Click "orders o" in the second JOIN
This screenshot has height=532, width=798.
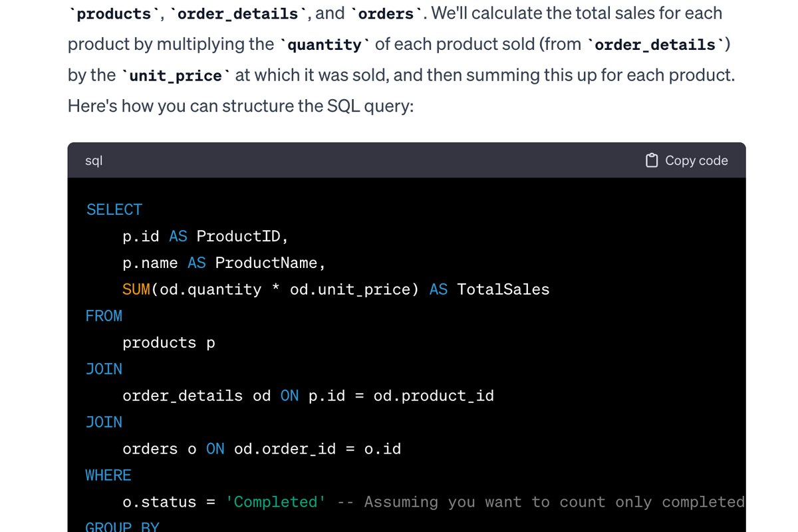(160, 449)
